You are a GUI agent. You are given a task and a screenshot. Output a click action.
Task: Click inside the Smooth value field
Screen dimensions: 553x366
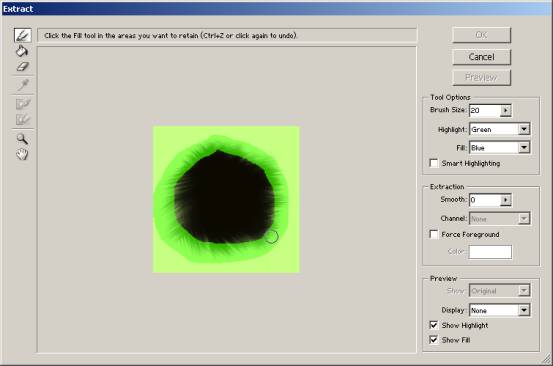tap(485, 200)
